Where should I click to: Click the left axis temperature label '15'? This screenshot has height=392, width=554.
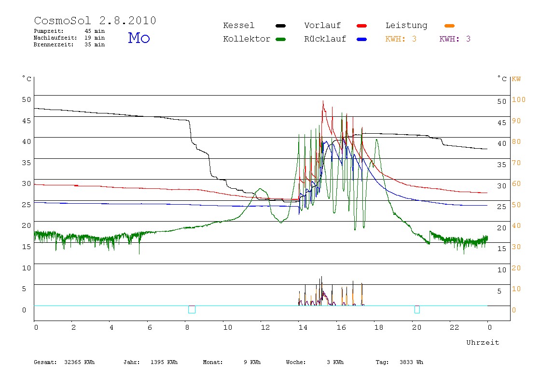point(27,247)
